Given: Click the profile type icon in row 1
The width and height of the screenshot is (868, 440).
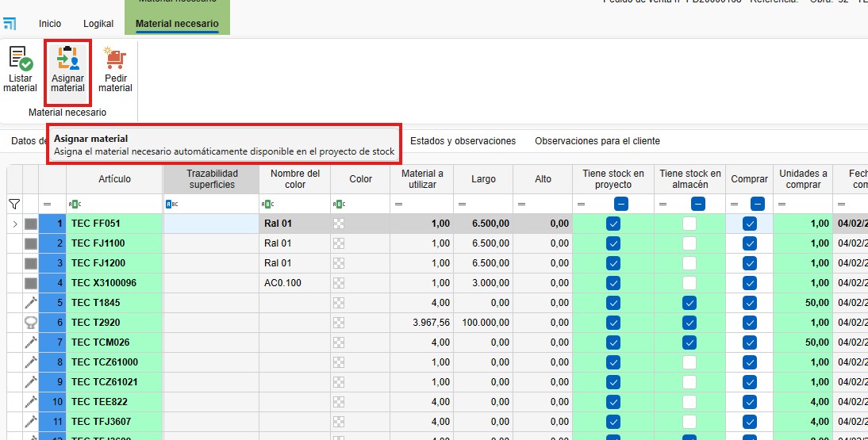Looking at the screenshot, I should click(x=31, y=224).
